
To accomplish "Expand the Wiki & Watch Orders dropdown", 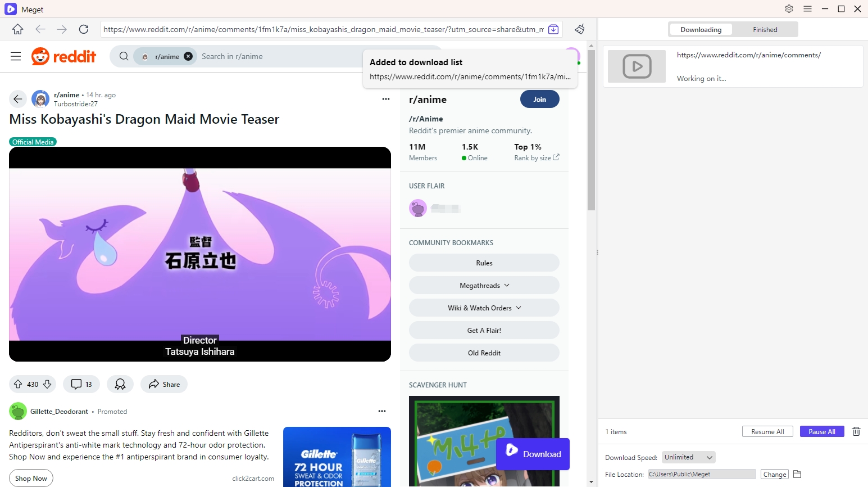I will pyautogui.click(x=484, y=308).
